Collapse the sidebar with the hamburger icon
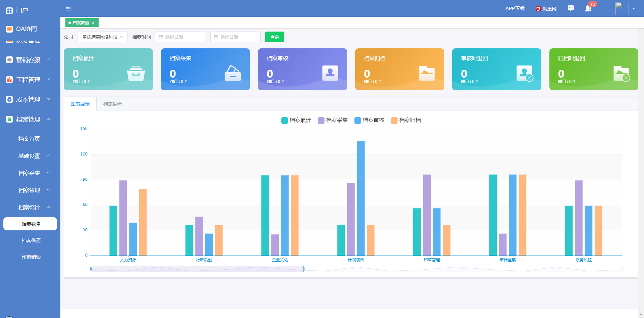 click(x=69, y=8)
